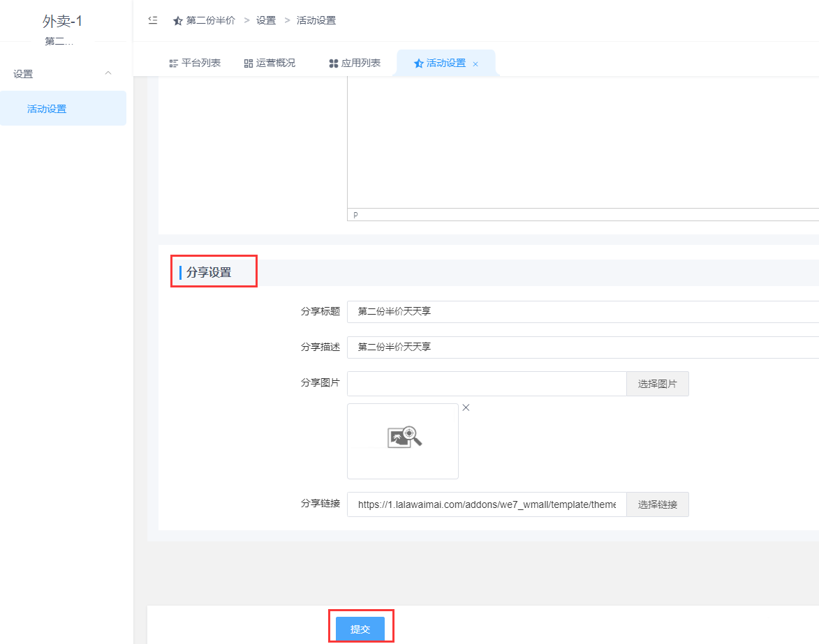Click the truncated 第二… subtitle in sidebar
This screenshot has width=819, height=644.
59,41
